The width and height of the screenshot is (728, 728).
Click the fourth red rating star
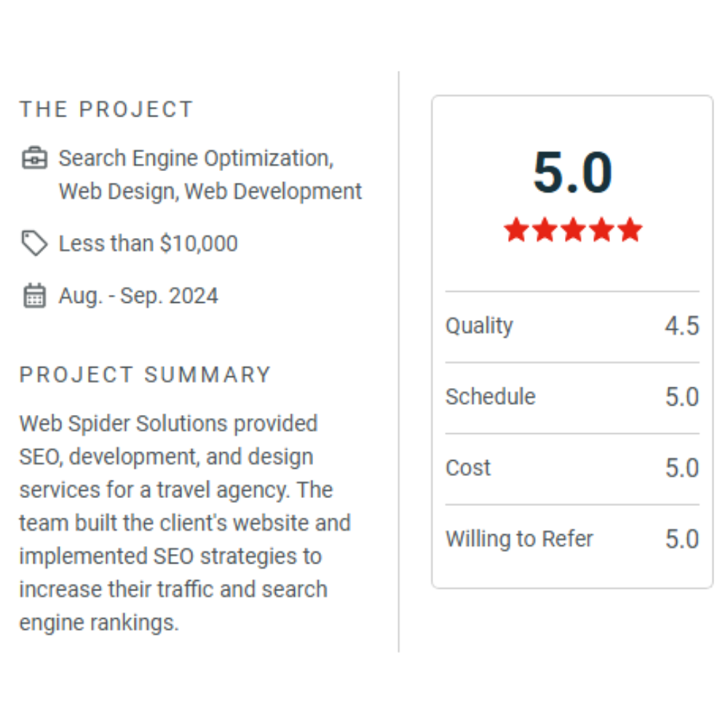tap(601, 230)
